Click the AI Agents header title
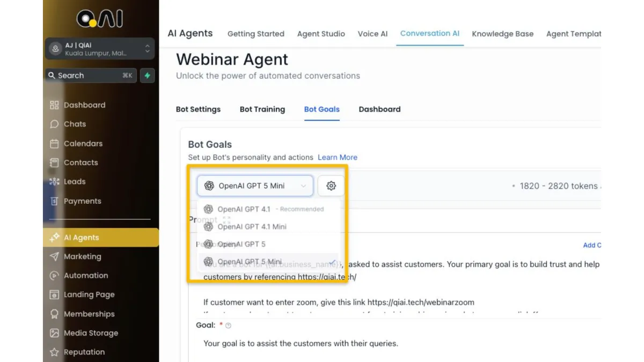The image size is (644, 362). click(x=190, y=33)
